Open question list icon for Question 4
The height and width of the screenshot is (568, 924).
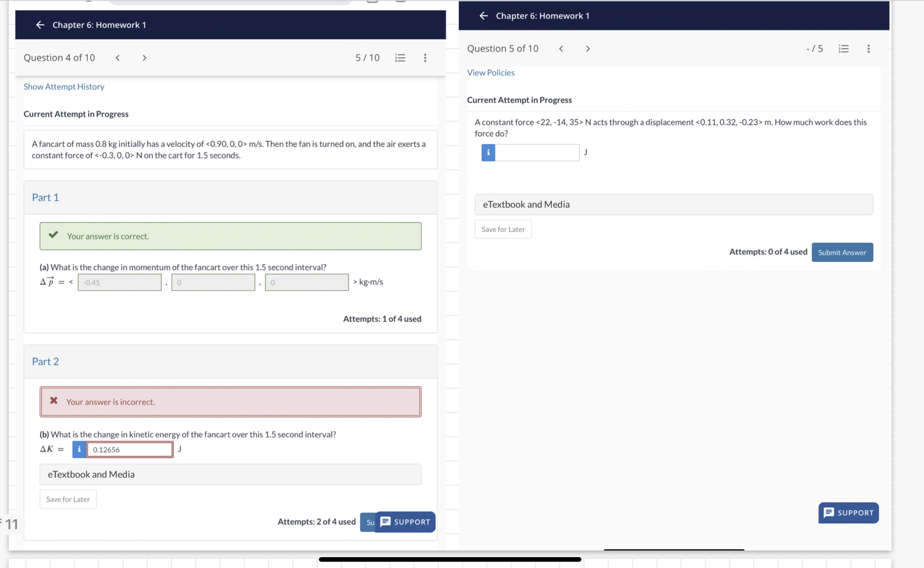coord(400,58)
